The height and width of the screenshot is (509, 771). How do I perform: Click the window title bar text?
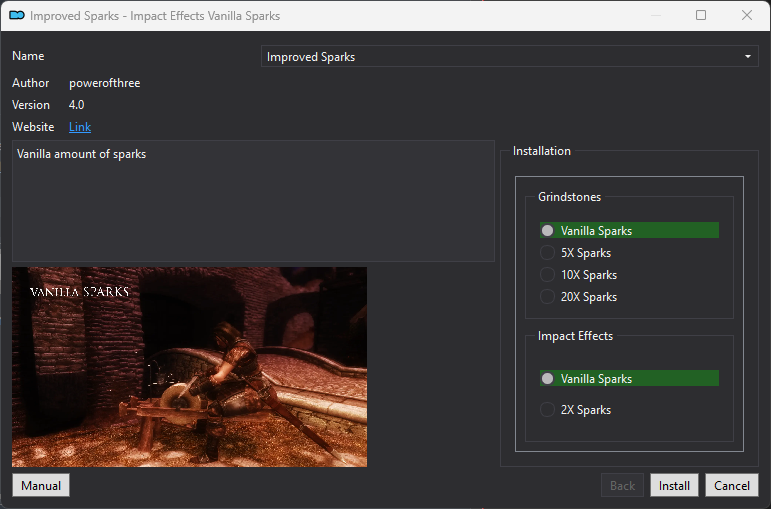click(x=155, y=16)
